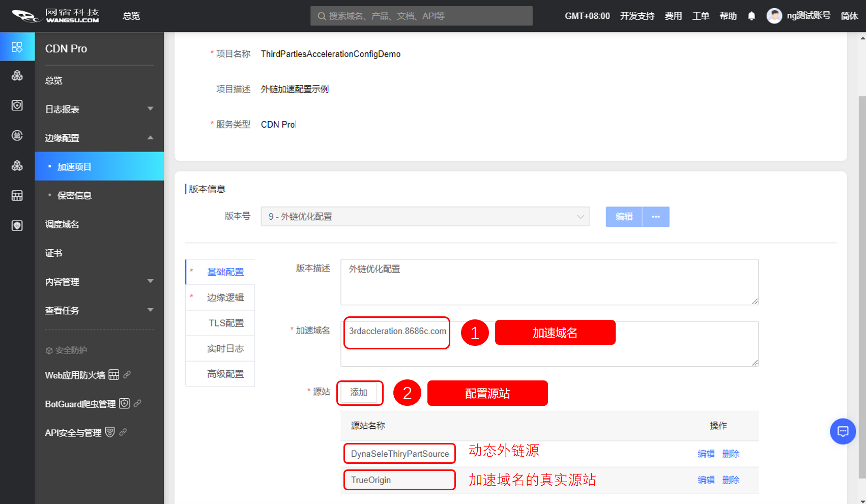Click the Web应用防火墙 firewall icon
The width and height of the screenshot is (866, 504).
point(114,375)
